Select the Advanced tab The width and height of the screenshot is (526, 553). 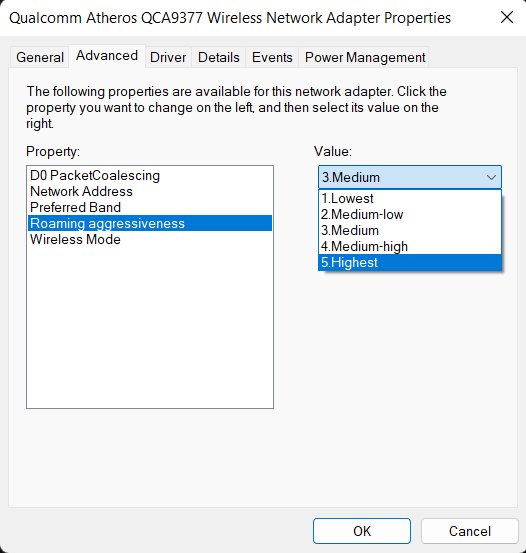point(107,56)
